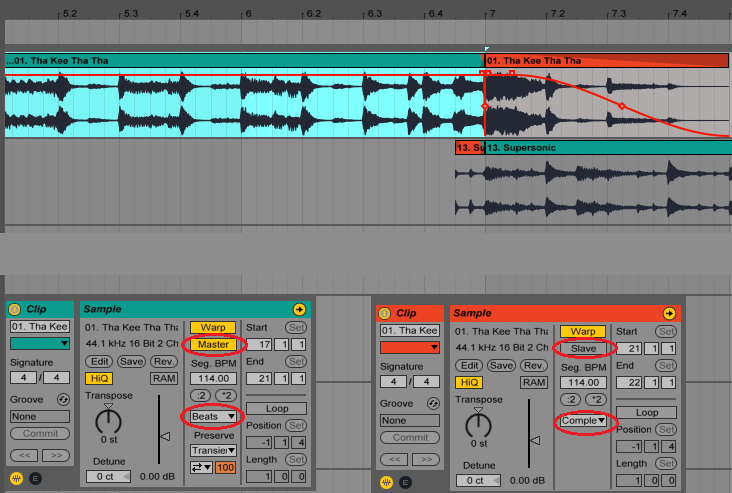Click the teal clip's activator icon

(15, 310)
